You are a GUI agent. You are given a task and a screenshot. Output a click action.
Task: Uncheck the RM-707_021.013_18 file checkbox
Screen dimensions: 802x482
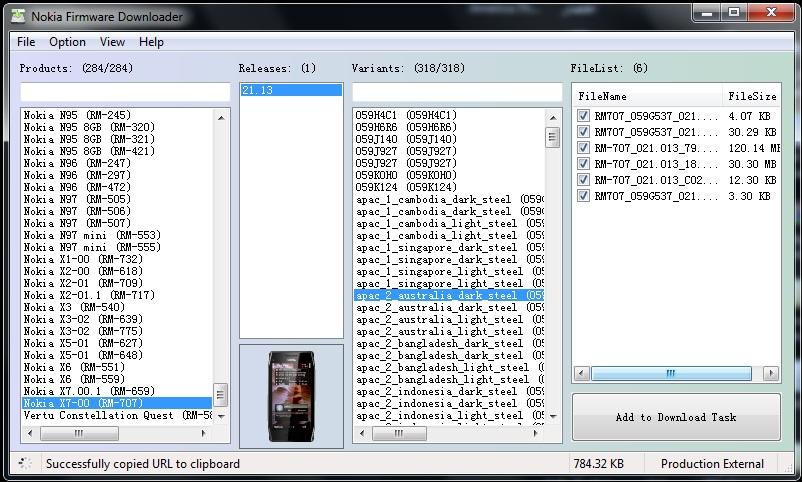point(583,163)
